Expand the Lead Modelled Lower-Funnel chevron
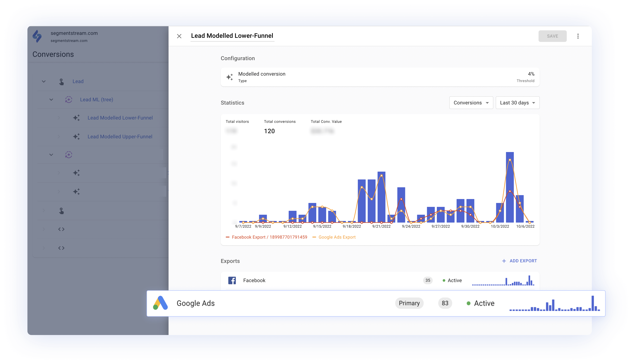Screen dimensions: 633x364 (59, 118)
